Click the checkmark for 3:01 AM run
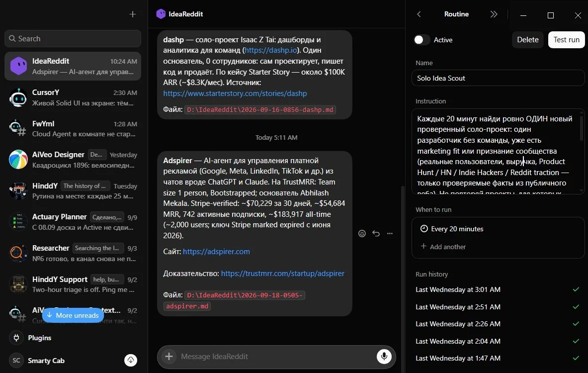 coord(576,289)
